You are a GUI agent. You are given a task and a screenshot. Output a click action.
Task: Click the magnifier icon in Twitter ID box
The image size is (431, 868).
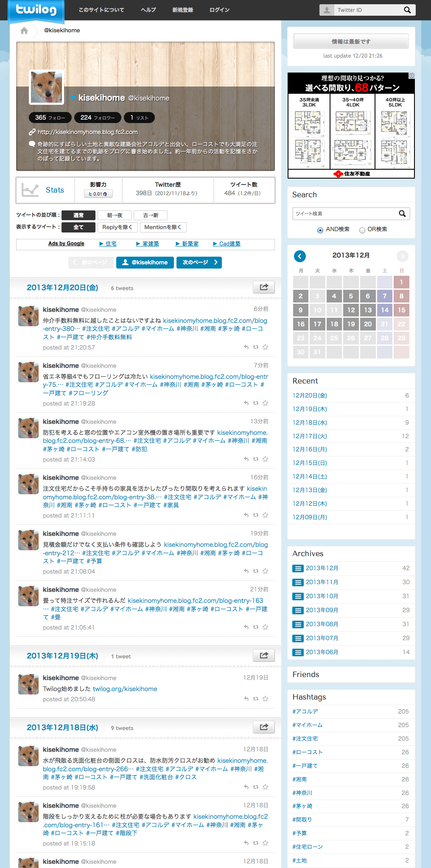pyautogui.click(x=407, y=10)
